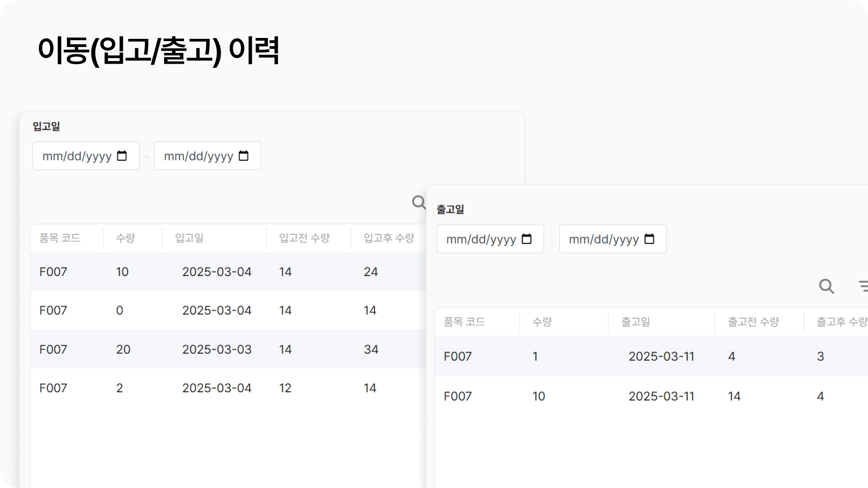
Task: Select F007 in 입고 row with quantity 0
Action: (x=53, y=310)
